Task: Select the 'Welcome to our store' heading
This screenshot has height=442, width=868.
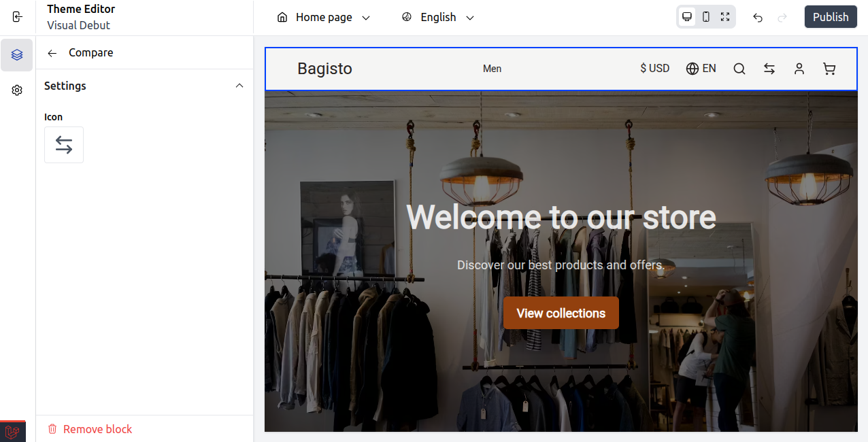Action: 561,218
